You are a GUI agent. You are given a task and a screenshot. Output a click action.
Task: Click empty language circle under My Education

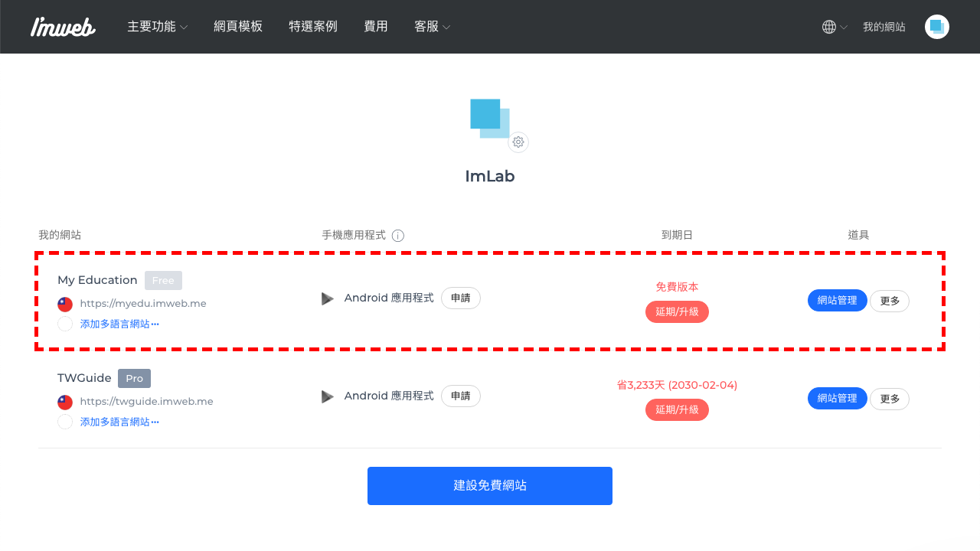click(x=65, y=324)
